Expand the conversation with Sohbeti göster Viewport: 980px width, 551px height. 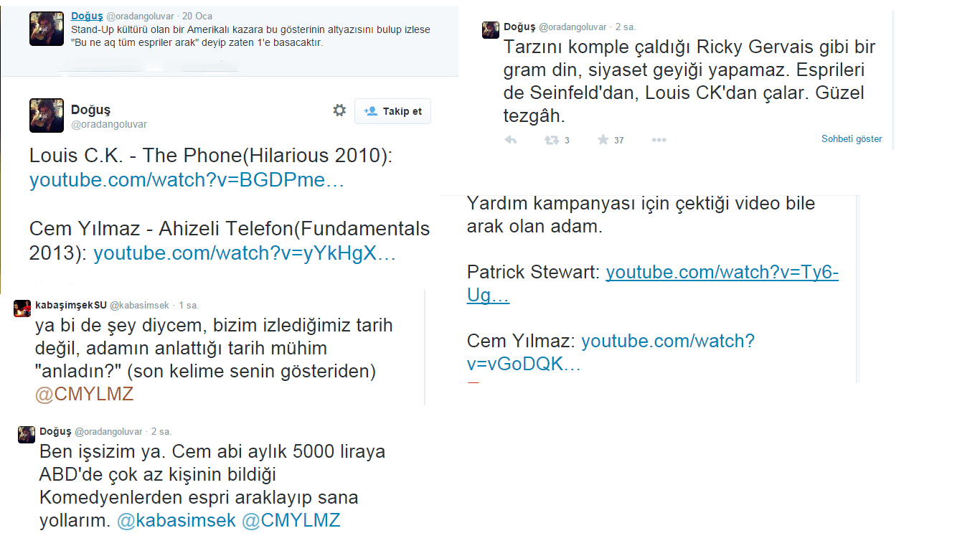tap(852, 139)
